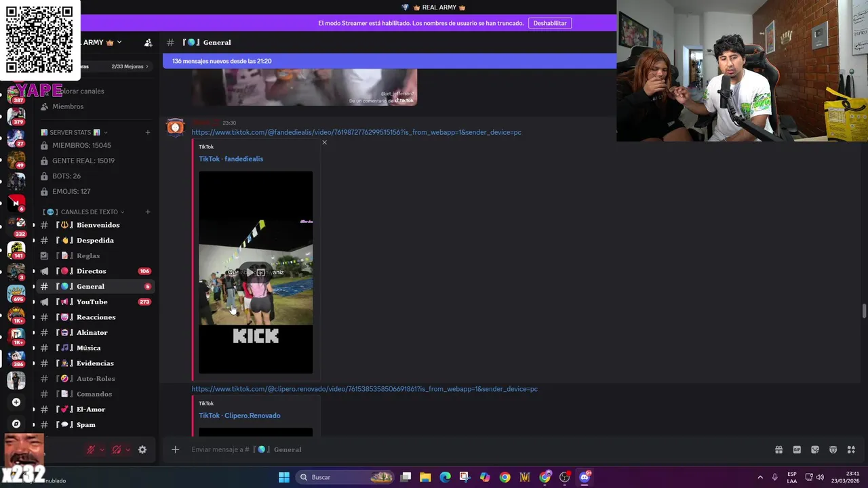Toggle headphone deafen in user panel
Image resolution: width=868 pixels, height=488 pixels.
117,449
